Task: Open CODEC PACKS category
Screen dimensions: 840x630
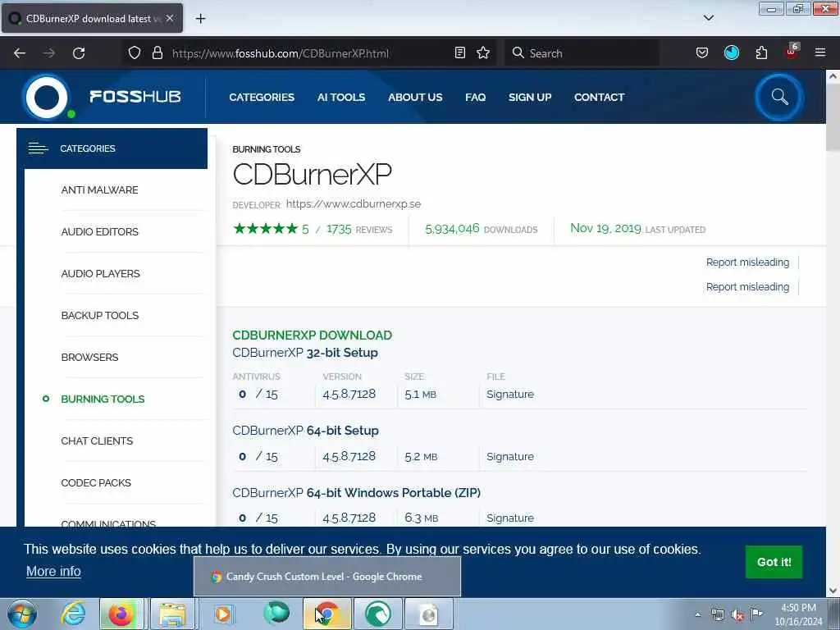Action: click(96, 482)
